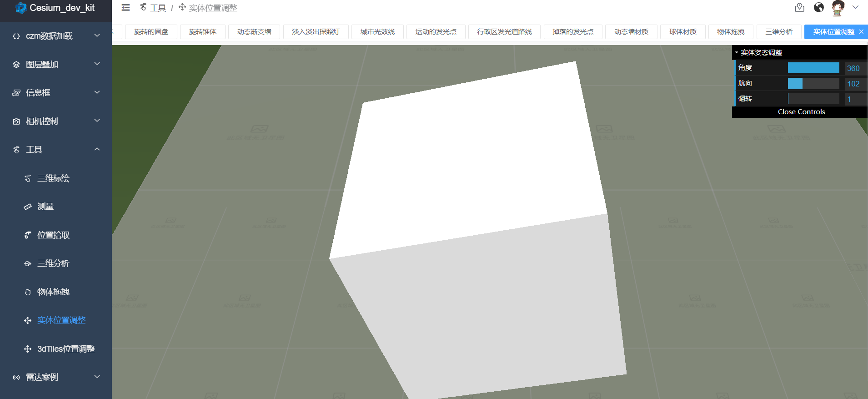Click the 信息框 sidebar icon

coord(16,93)
